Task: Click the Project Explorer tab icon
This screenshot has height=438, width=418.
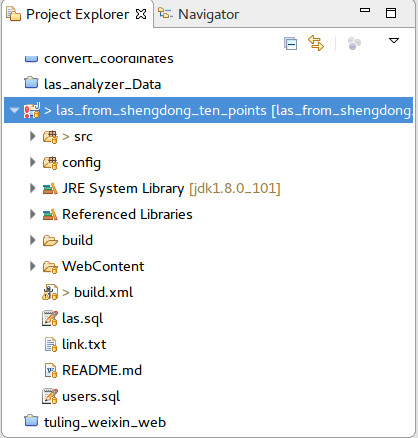Action: click(x=14, y=14)
